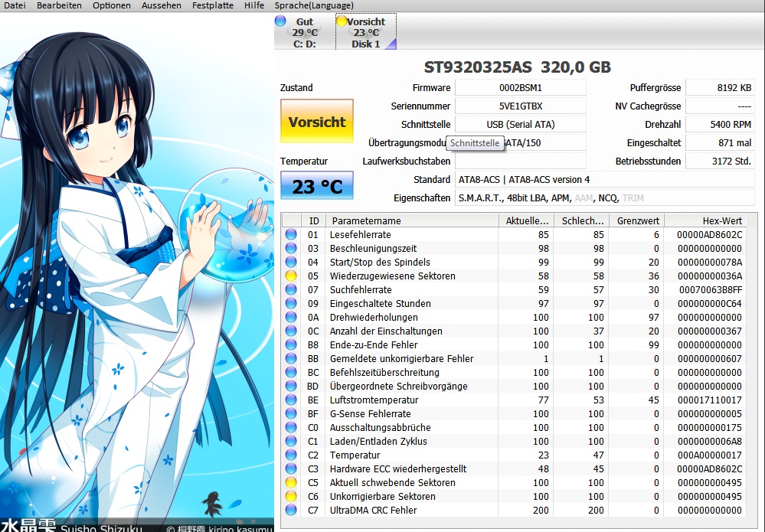The height and width of the screenshot is (532, 765).
Task: Click the Standard field ATA8-ACS
Action: [x=604, y=179]
